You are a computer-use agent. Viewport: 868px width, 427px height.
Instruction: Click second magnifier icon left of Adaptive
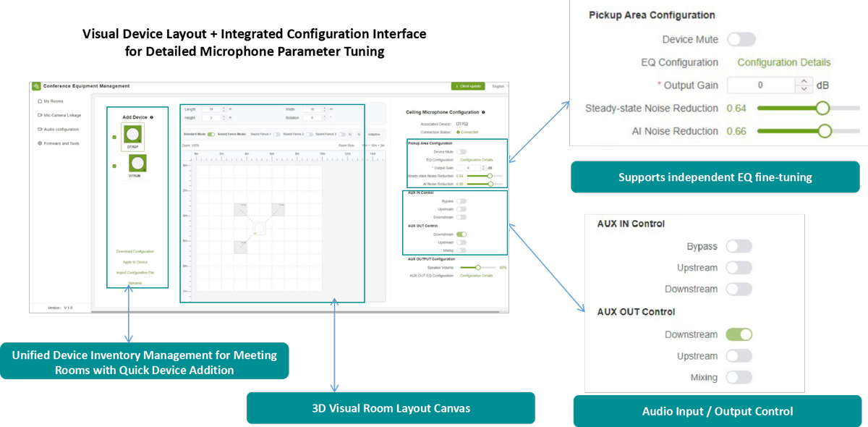(x=359, y=135)
